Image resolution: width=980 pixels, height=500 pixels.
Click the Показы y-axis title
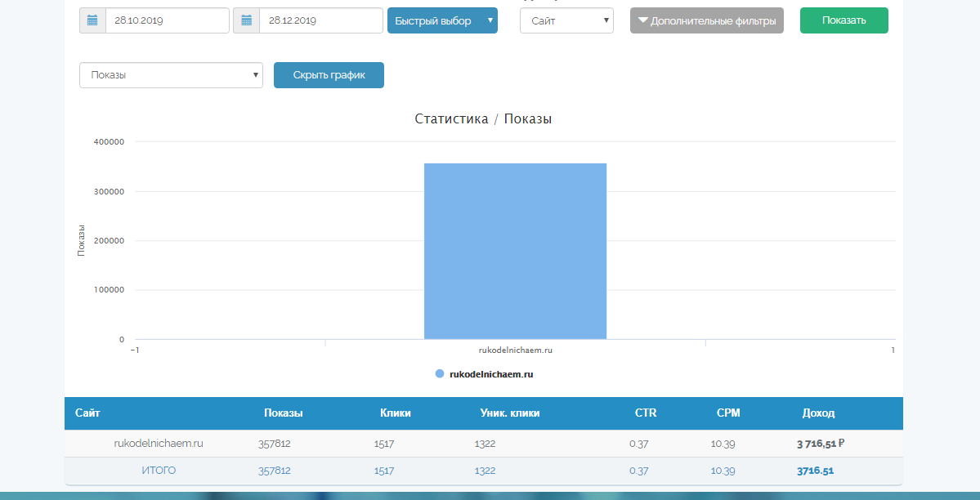[x=81, y=241]
